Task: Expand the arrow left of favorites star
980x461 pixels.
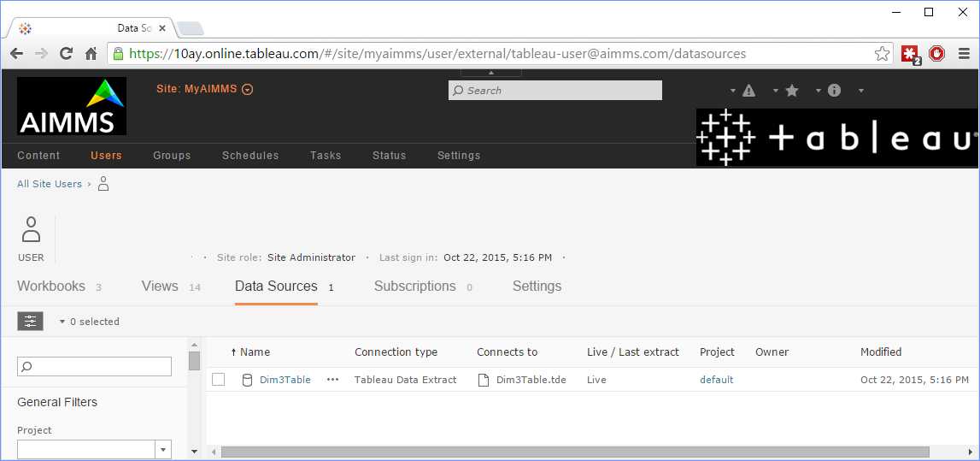Action: pyautogui.click(x=776, y=92)
